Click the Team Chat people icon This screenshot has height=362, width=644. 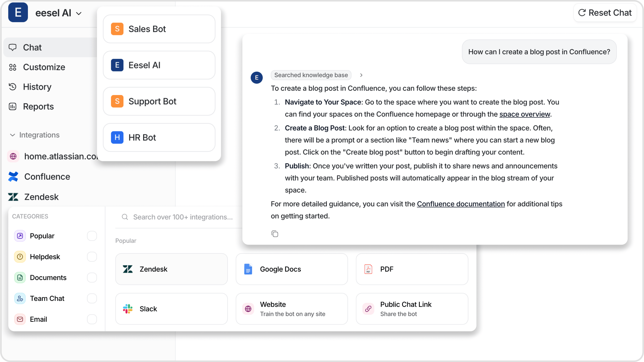tap(20, 298)
